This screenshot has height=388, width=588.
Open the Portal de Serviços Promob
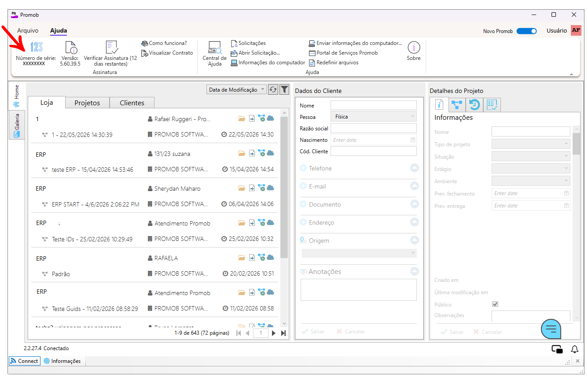[343, 53]
